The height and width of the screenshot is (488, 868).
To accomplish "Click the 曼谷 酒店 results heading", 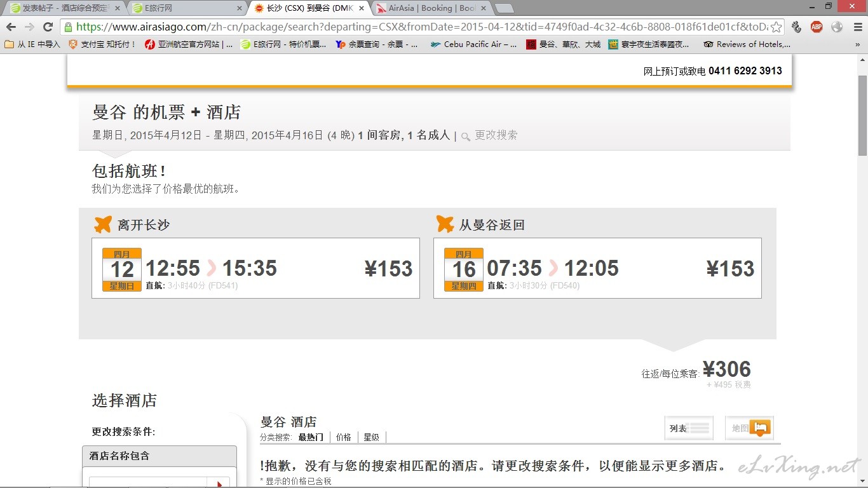I will click(288, 422).
